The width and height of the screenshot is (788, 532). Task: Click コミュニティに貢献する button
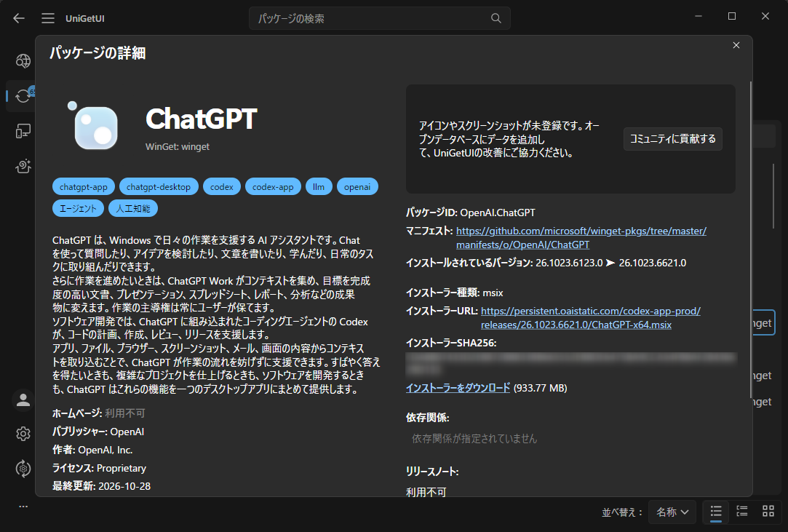click(673, 139)
